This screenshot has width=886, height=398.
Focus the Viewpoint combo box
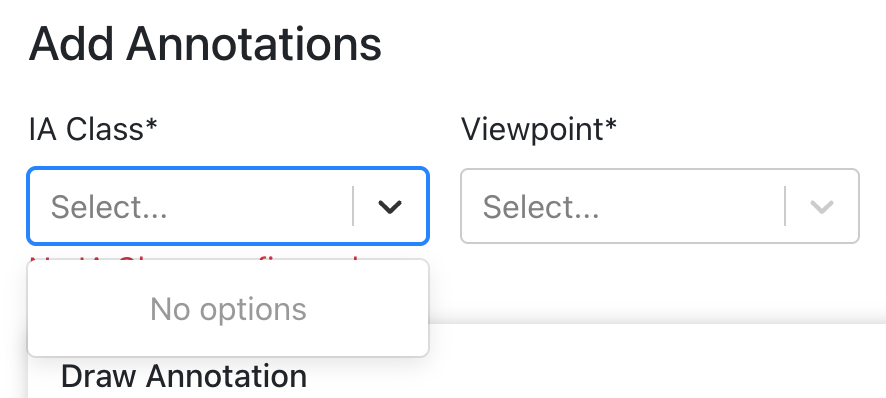coord(660,206)
